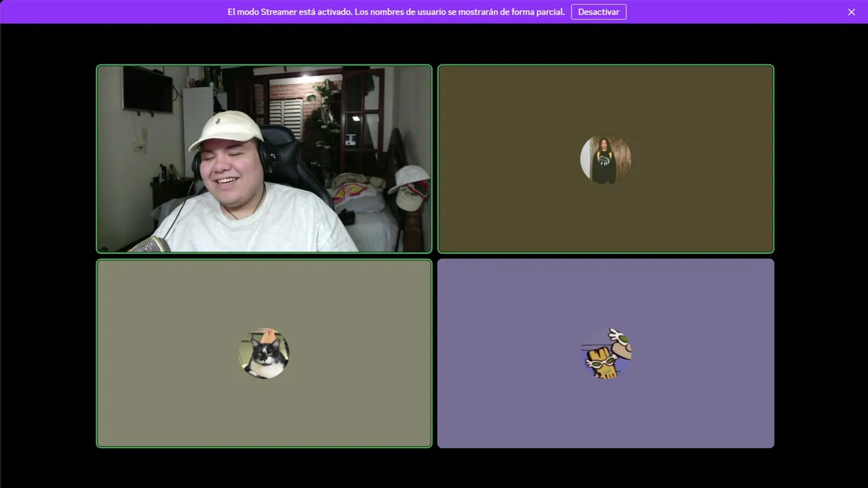Click the cartoon character with sunglasses avatar
The height and width of the screenshot is (488, 868).
606,353
